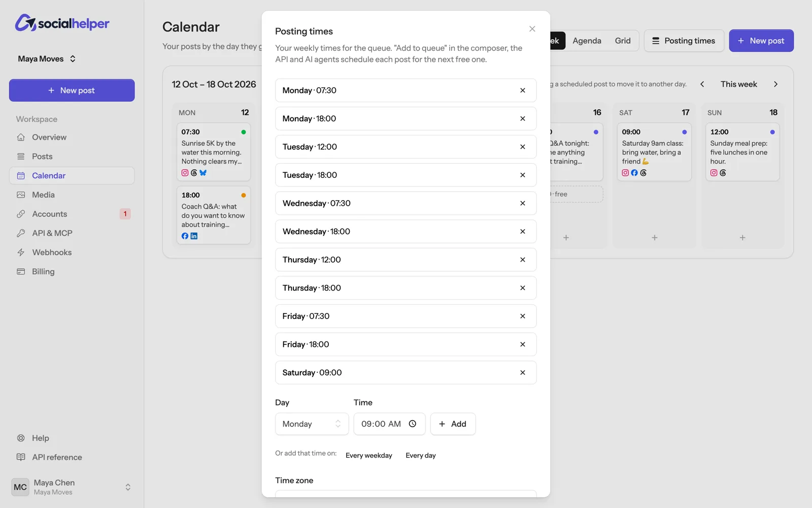Open the Billing page

coord(72,271)
